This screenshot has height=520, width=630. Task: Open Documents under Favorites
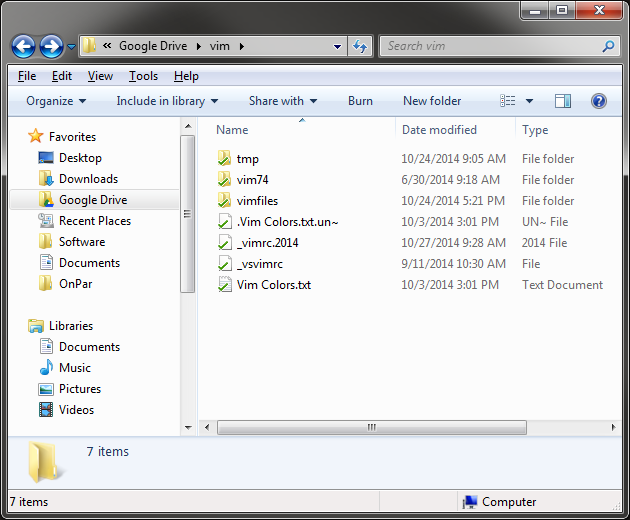[x=89, y=263]
